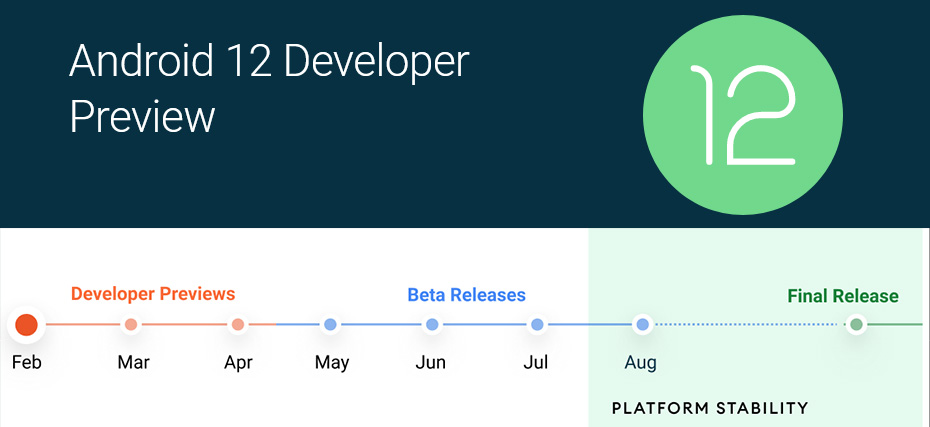Click the Beta Releases label
The height and width of the screenshot is (427, 930).
click(466, 295)
